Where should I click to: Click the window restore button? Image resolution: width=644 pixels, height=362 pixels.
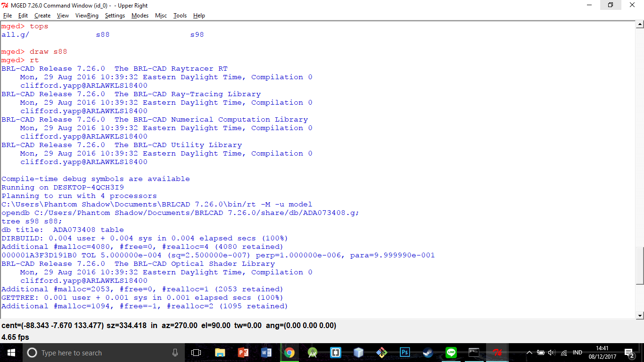coord(611,5)
